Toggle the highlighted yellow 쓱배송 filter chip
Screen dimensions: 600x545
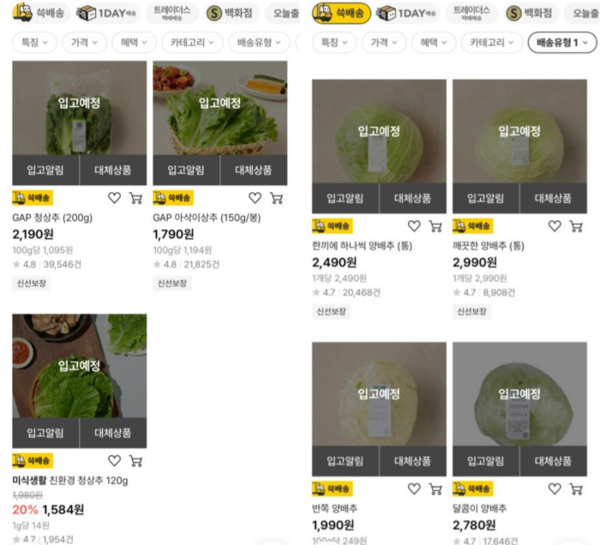click(341, 13)
